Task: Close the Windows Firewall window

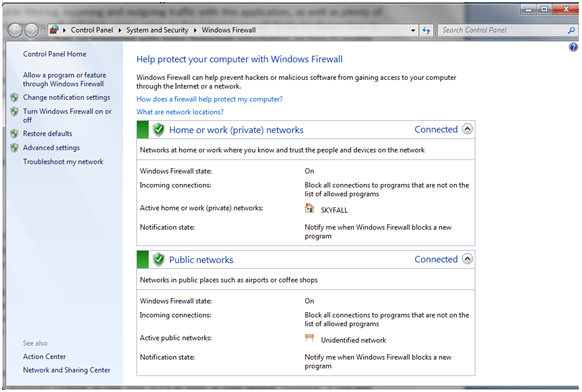Action: click(565, 9)
